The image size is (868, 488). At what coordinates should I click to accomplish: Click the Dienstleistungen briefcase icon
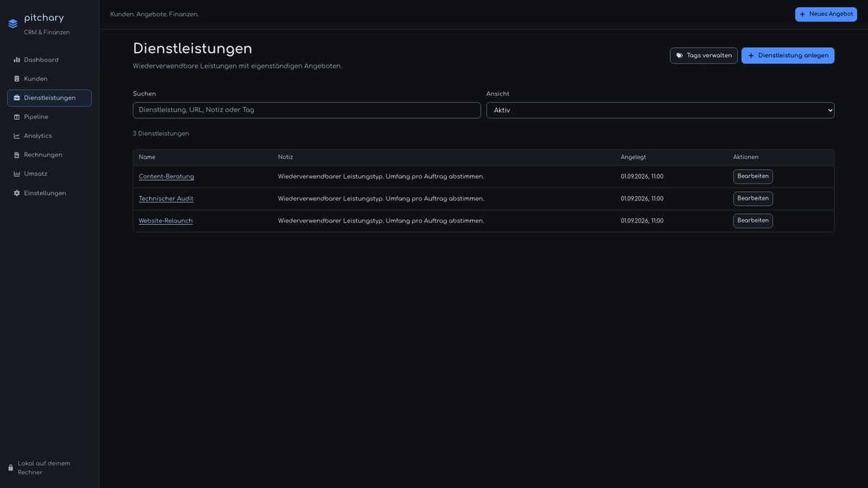[x=17, y=98]
